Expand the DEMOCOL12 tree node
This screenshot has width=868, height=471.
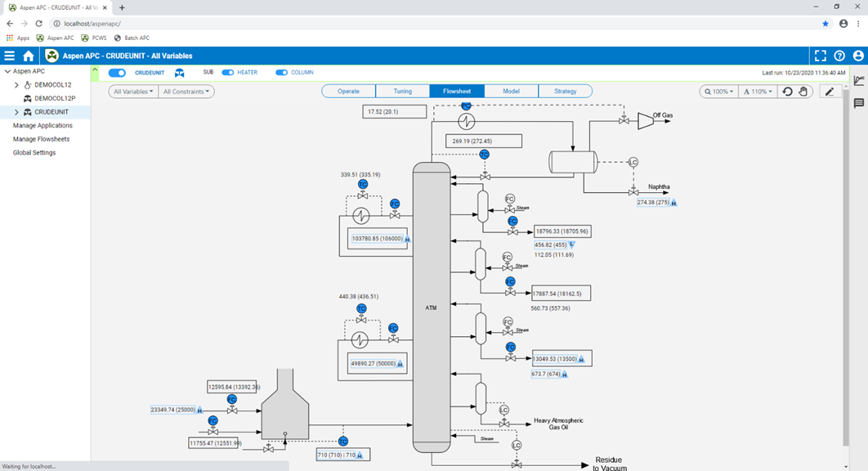pos(16,85)
